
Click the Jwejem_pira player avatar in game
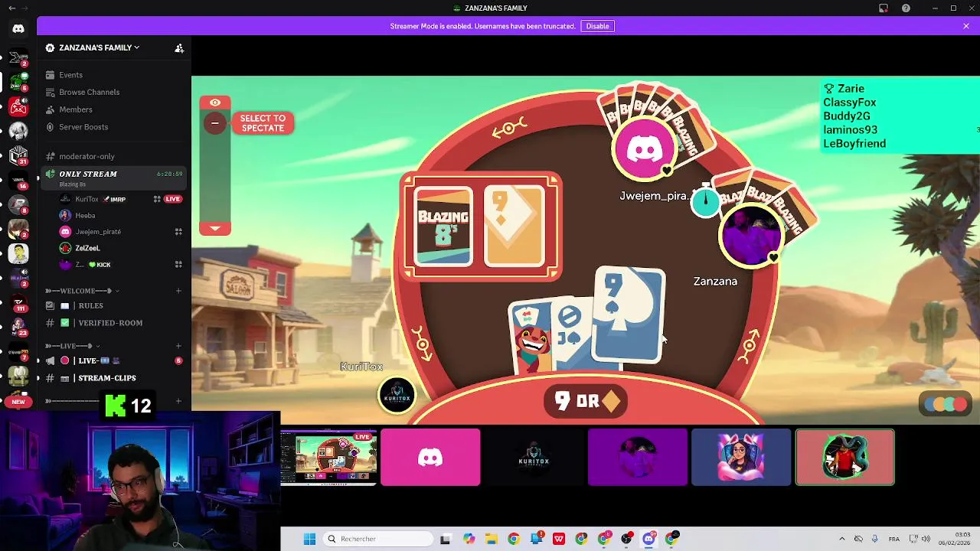pos(645,148)
